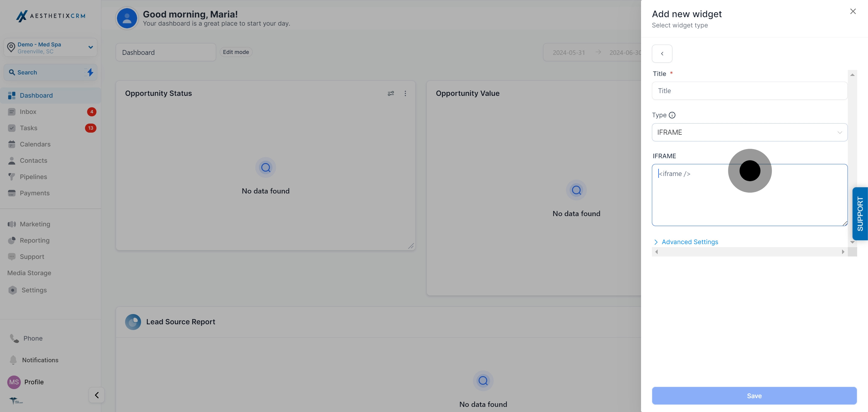The height and width of the screenshot is (412, 868).
Task: Open Notifications bell in sidebar
Action: point(13,360)
